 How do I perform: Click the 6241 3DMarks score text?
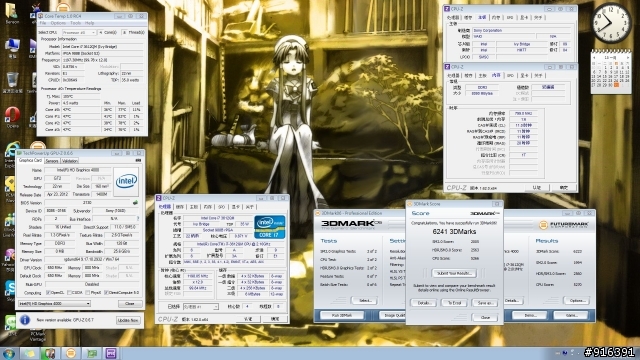tap(454, 231)
